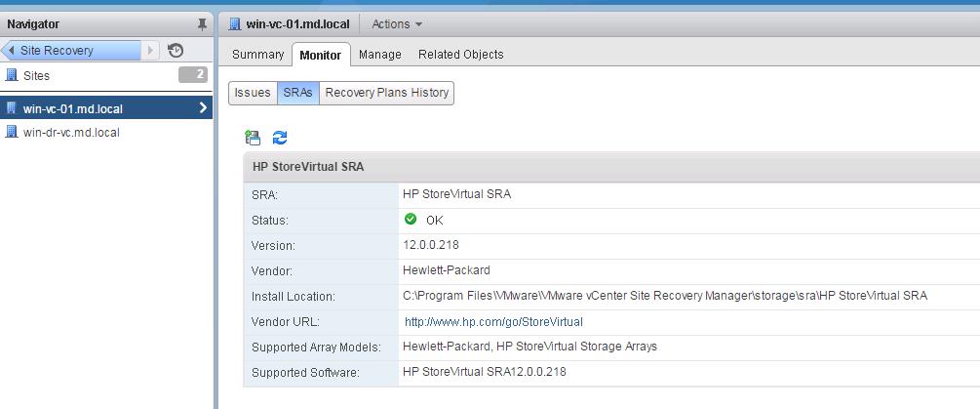
Task: Switch to the Summary tab
Action: [x=257, y=55]
